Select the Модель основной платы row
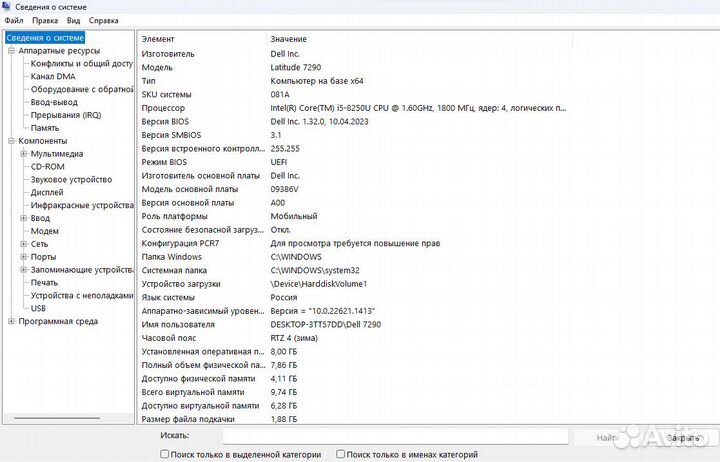The width and height of the screenshot is (720, 462). tap(354, 189)
